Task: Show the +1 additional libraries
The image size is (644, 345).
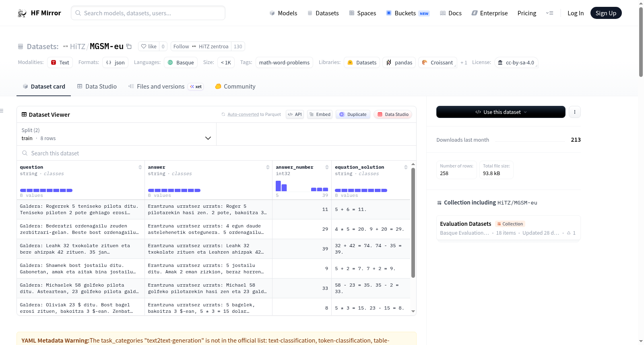Action: [464, 62]
